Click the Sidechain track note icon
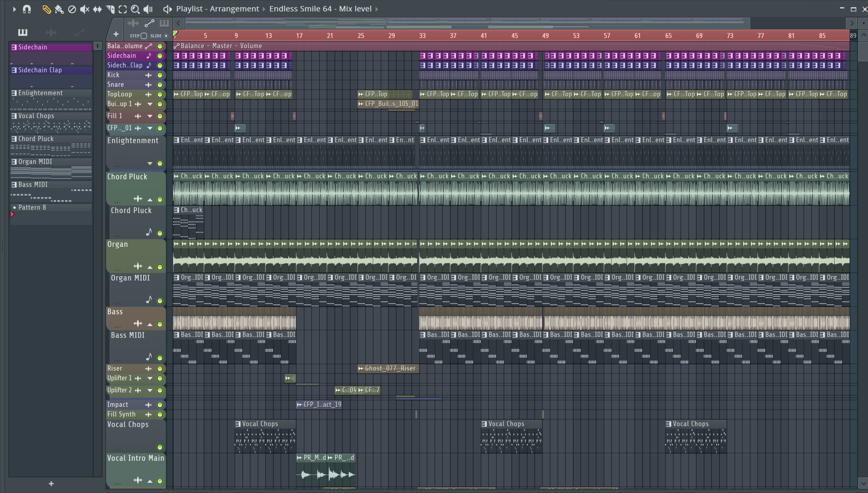 pos(149,55)
